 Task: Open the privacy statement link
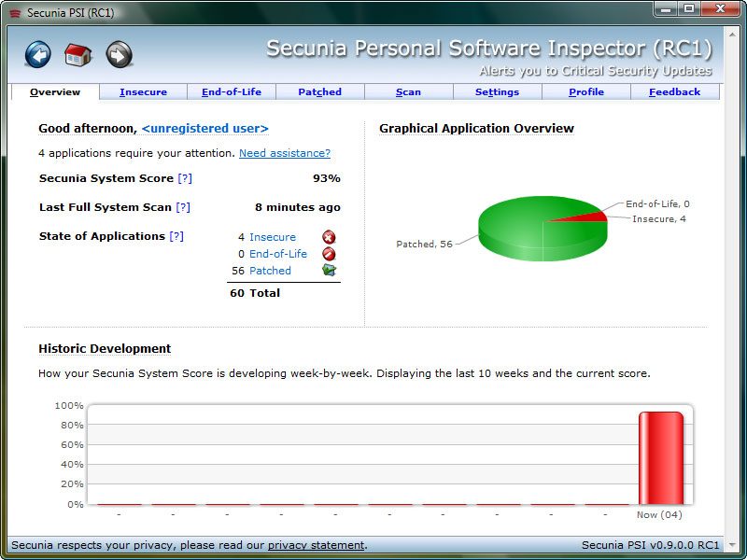316,545
